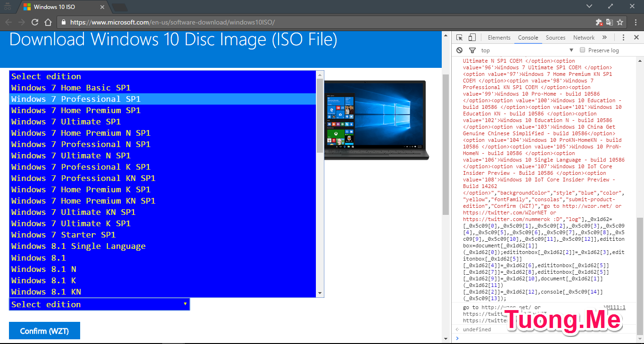The height and width of the screenshot is (344, 644).
Task: Click the secure padlock icon in address bar
Action: 63,22
